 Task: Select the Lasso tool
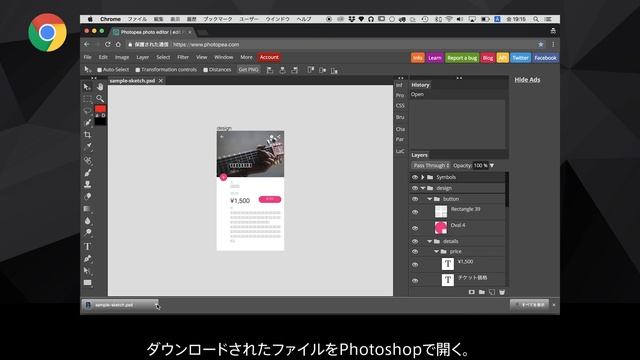87,111
